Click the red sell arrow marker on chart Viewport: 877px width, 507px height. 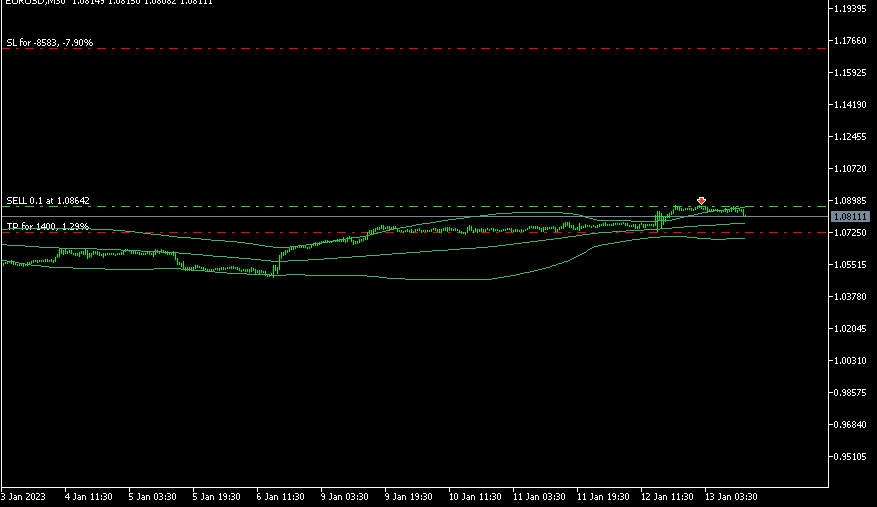click(x=701, y=201)
